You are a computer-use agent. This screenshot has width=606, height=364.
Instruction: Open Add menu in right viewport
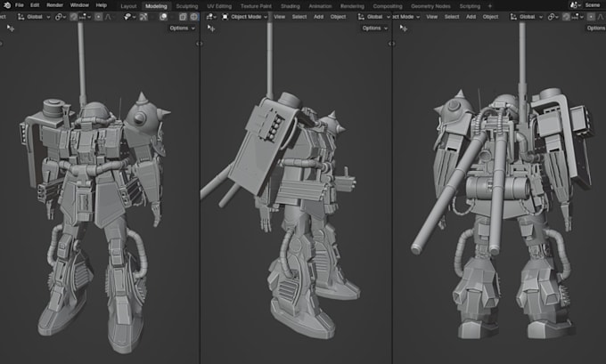pos(471,17)
